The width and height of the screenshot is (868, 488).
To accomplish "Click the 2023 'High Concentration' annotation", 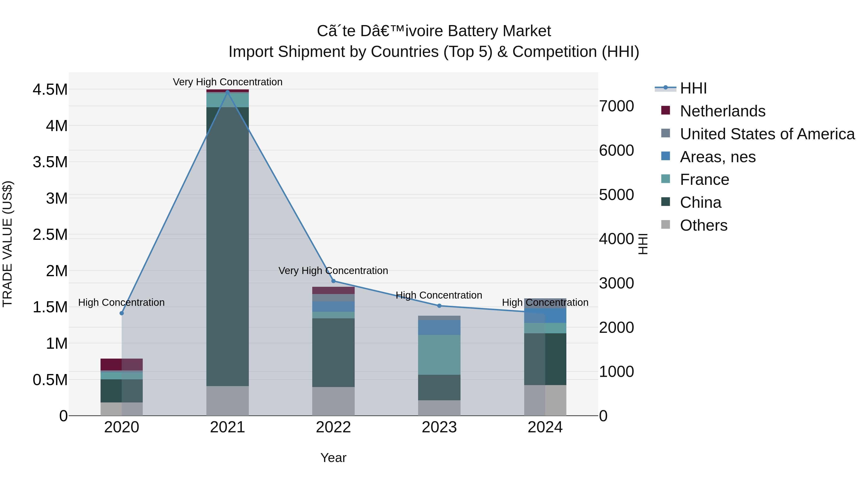I will pos(439,295).
